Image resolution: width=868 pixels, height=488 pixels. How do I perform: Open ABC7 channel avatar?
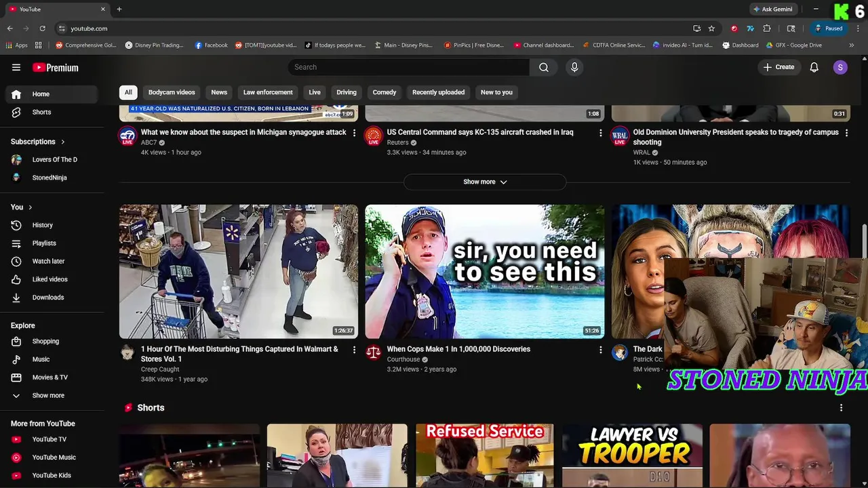coord(127,136)
